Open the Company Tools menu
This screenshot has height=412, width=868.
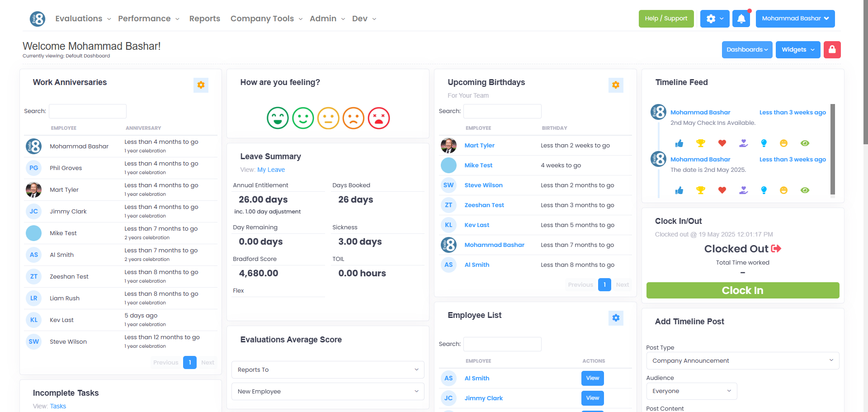pos(267,19)
